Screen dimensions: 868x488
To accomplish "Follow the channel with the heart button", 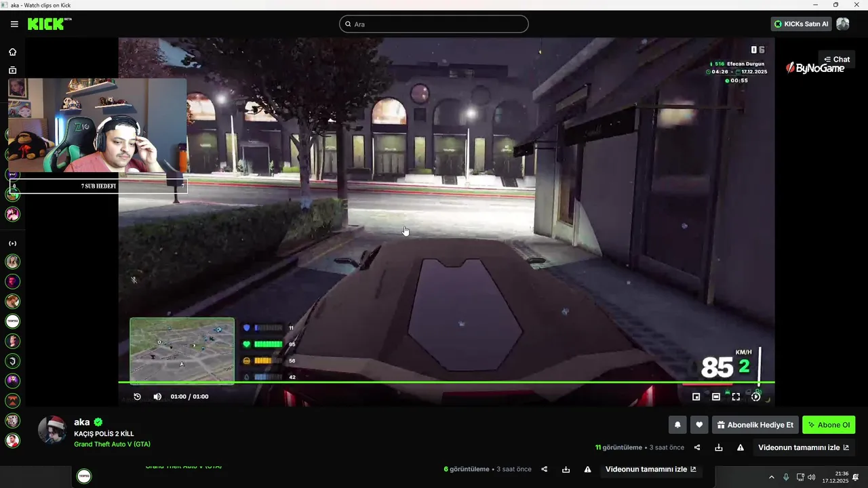I will [699, 425].
